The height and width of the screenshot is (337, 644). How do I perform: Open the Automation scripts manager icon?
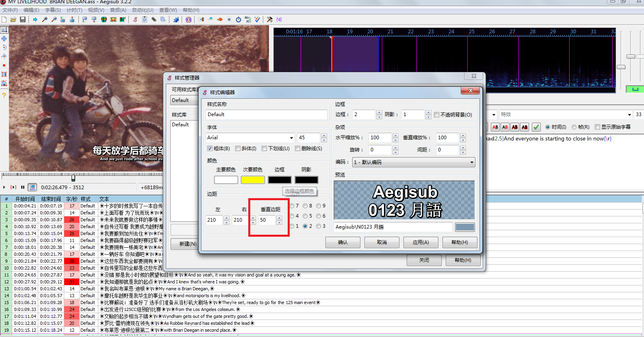(x=176, y=19)
